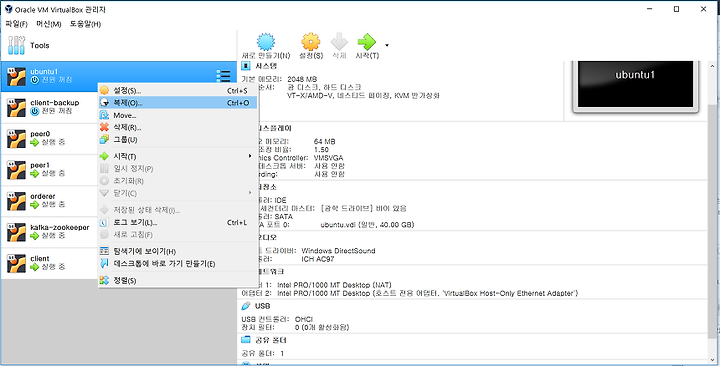
Task: Choose 로그 보기(L) in context menu
Action: click(177, 223)
